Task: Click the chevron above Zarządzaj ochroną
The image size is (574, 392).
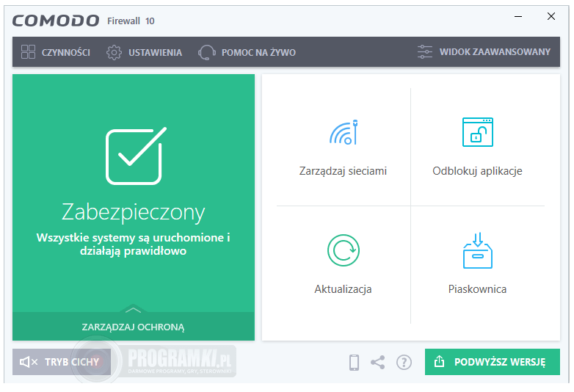Action: [x=133, y=310]
